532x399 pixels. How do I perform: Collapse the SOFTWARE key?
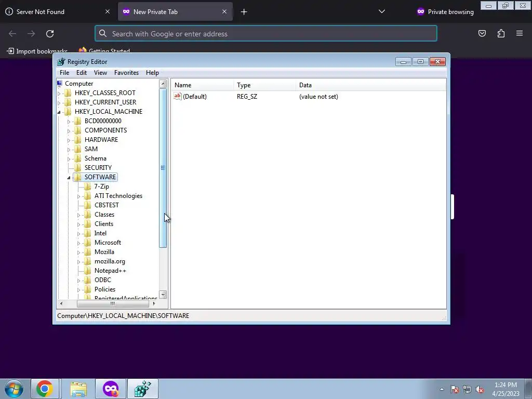69,178
